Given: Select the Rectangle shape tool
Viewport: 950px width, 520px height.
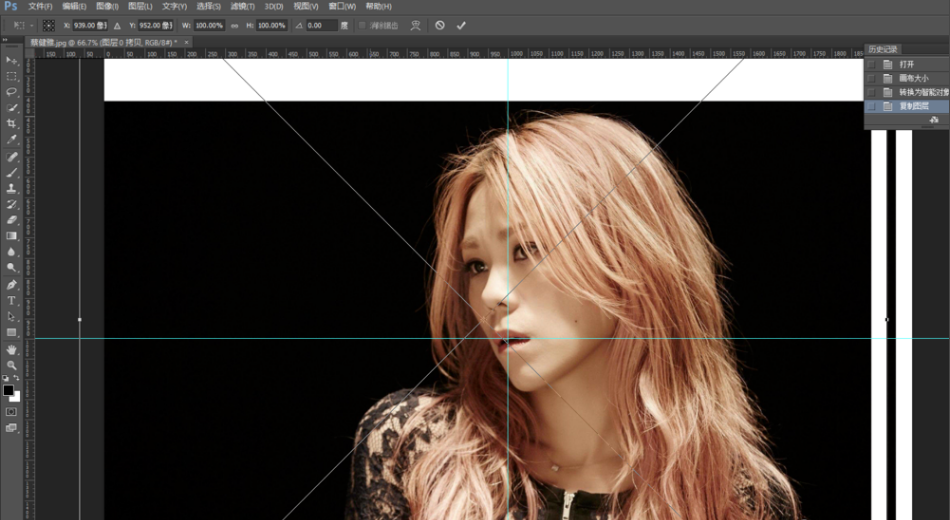Looking at the screenshot, I should point(12,332).
